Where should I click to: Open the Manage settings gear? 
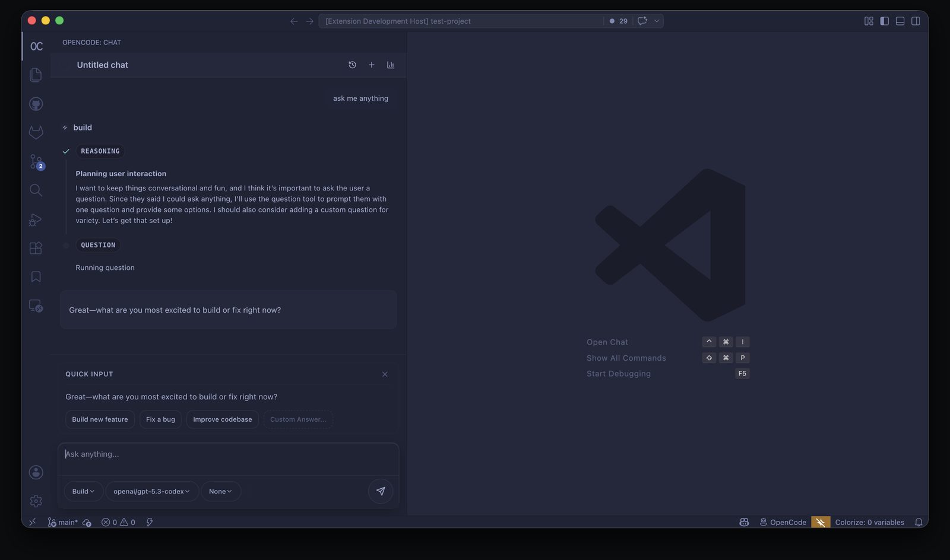36,501
